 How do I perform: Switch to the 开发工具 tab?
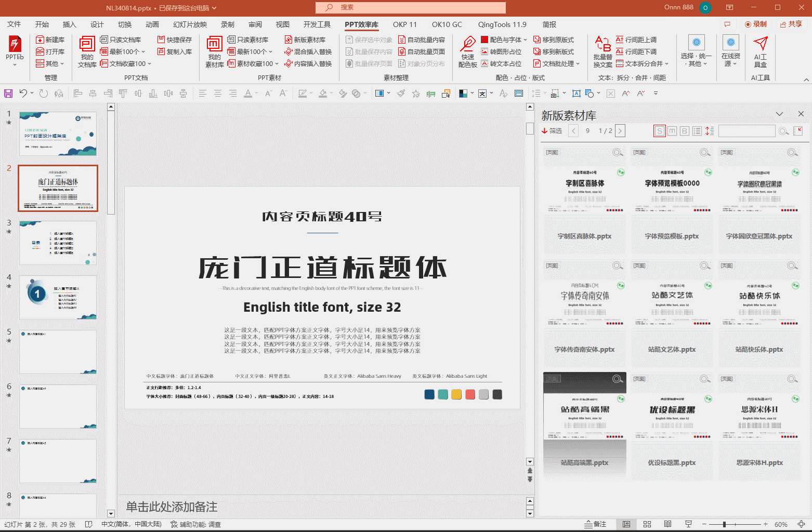[317, 24]
